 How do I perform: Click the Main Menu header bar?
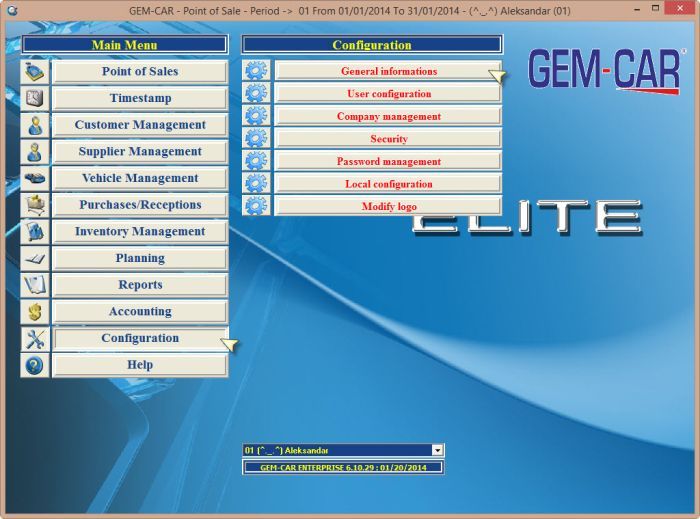(125, 45)
